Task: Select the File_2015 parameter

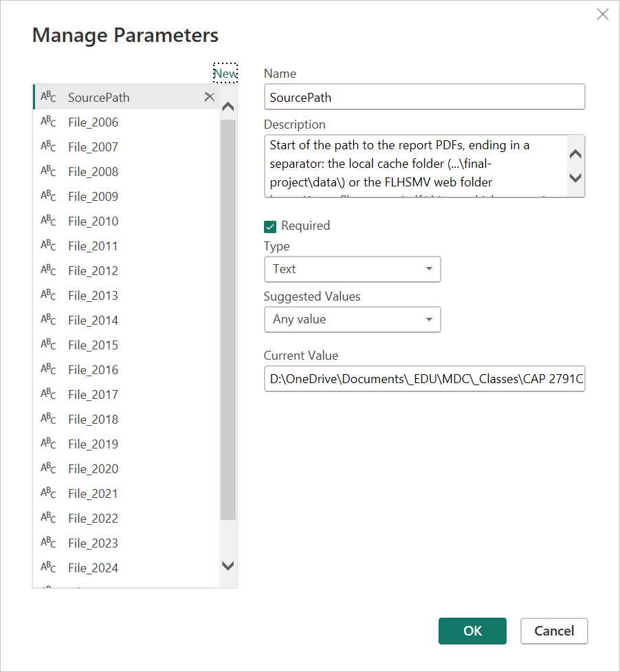Action: click(x=126, y=345)
